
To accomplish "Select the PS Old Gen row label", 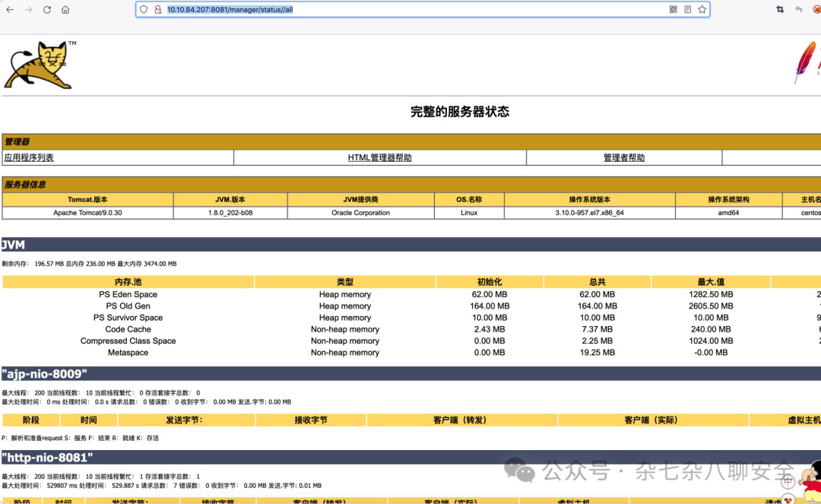I will 128,306.
